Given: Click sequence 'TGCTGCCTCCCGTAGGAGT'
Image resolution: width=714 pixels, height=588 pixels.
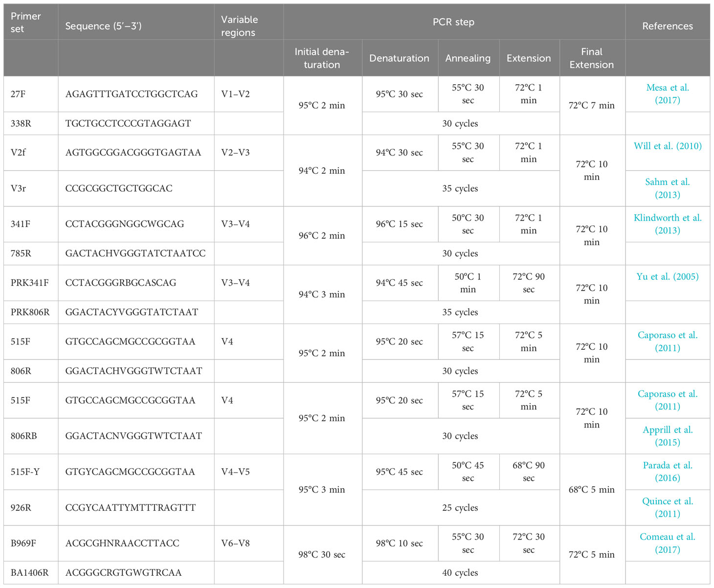Looking at the screenshot, I should pos(128,124).
